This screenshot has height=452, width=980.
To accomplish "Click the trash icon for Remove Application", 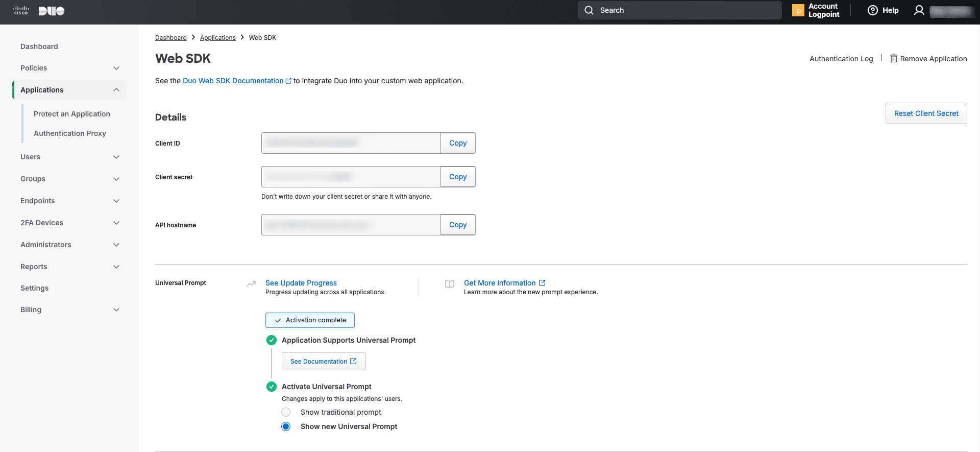I will coord(894,58).
